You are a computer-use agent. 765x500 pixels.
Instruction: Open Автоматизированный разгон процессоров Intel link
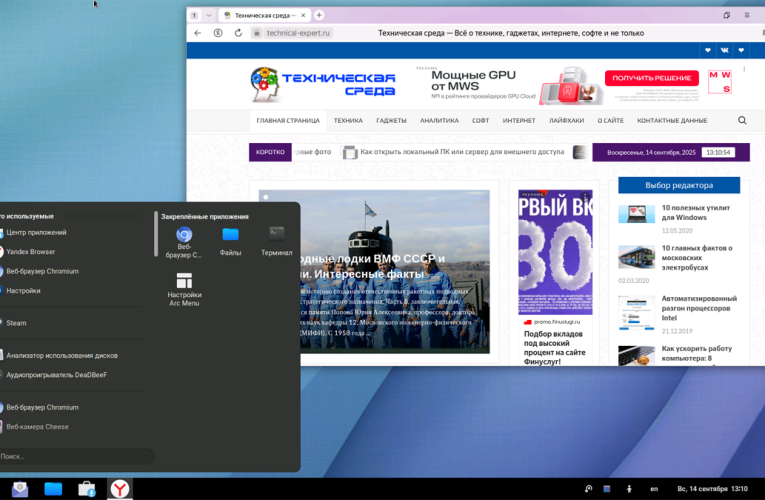(699, 308)
